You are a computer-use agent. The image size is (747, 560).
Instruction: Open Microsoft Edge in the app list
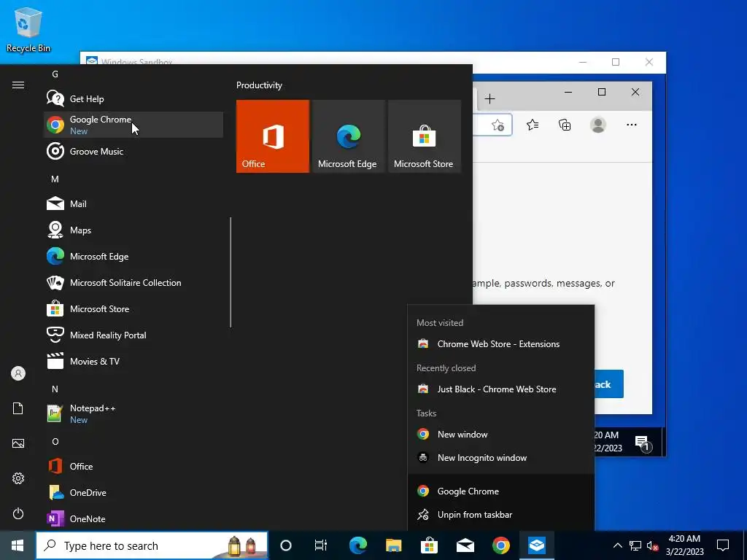pyautogui.click(x=133, y=256)
